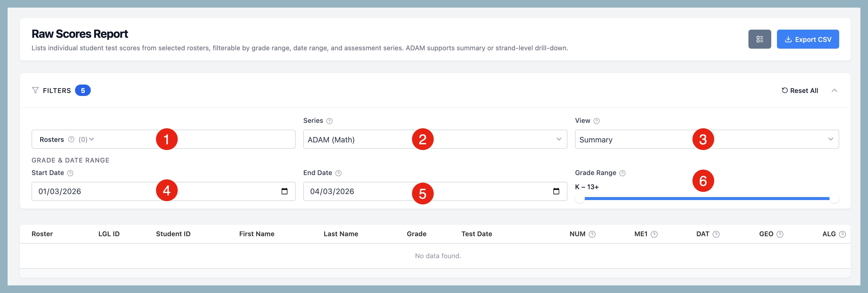Click the Export CSV button

pos(807,39)
